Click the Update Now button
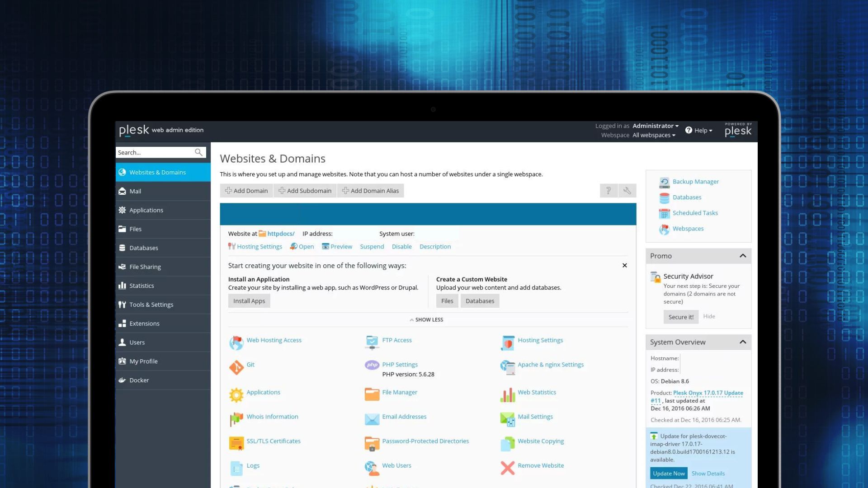Image resolution: width=868 pixels, height=488 pixels. click(669, 473)
